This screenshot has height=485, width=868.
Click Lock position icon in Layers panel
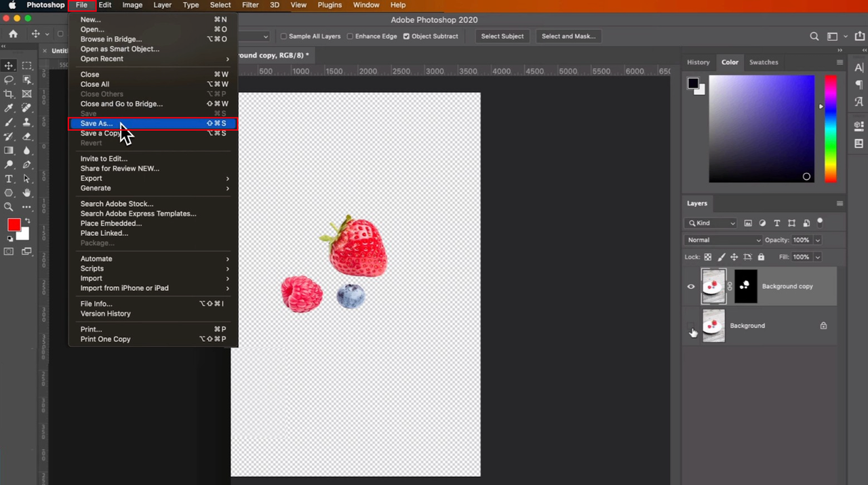click(734, 257)
